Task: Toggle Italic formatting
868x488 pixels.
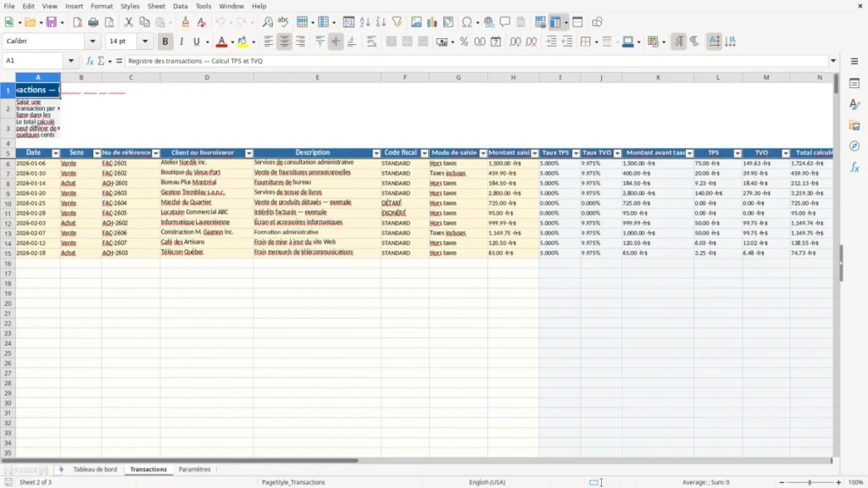Action: click(181, 42)
